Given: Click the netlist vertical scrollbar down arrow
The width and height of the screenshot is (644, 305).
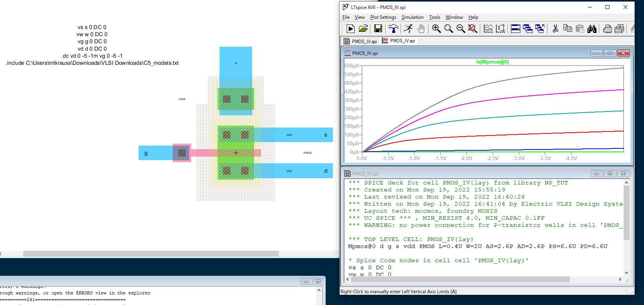Looking at the screenshot, I should (x=626, y=272).
